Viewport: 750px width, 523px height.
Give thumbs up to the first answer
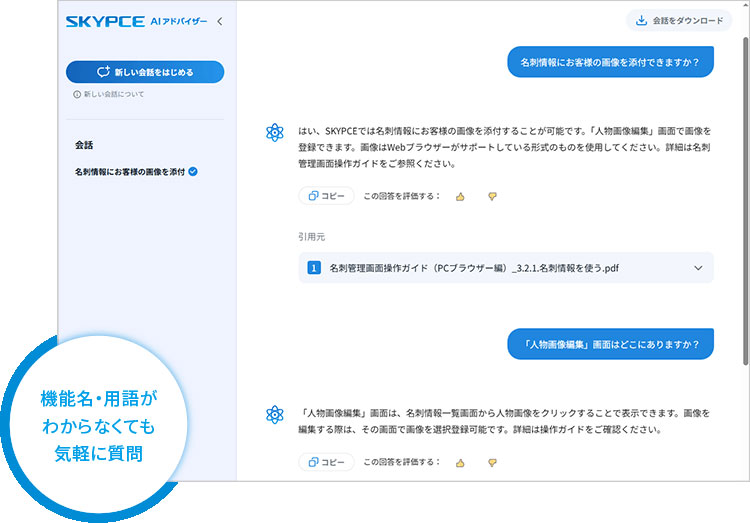pos(460,196)
